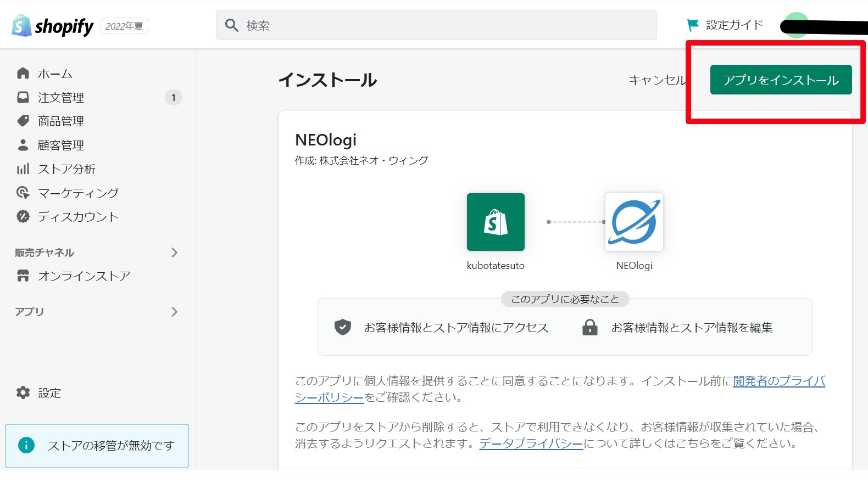The height and width of the screenshot is (494, 868).
Task: Click the home icon beside ホーム
Action: [23, 73]
